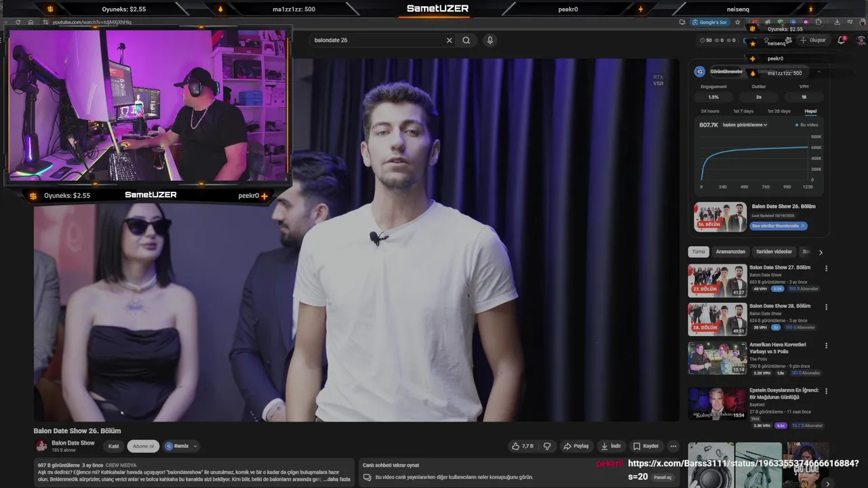Click the İndir download button
Screen dimensions: 868x488
610,446
